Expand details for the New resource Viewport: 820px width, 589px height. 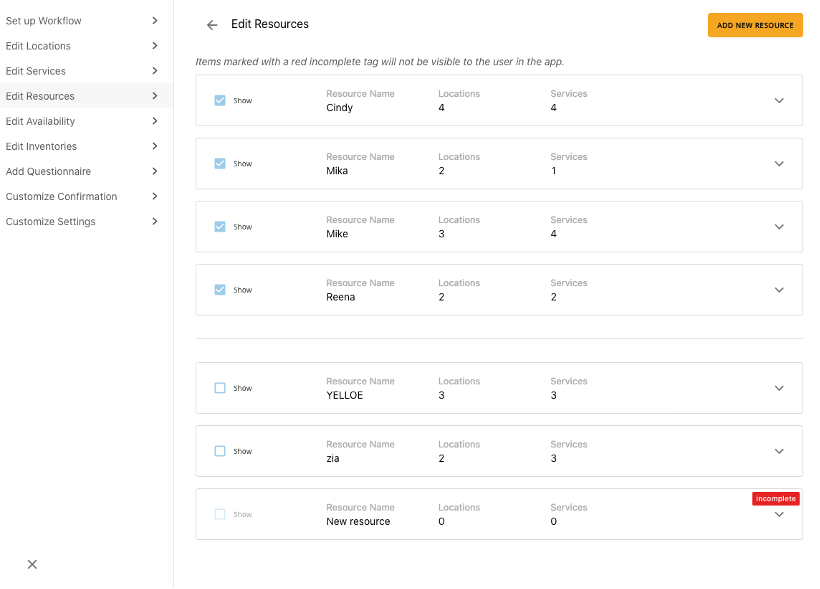coord(779,514)
